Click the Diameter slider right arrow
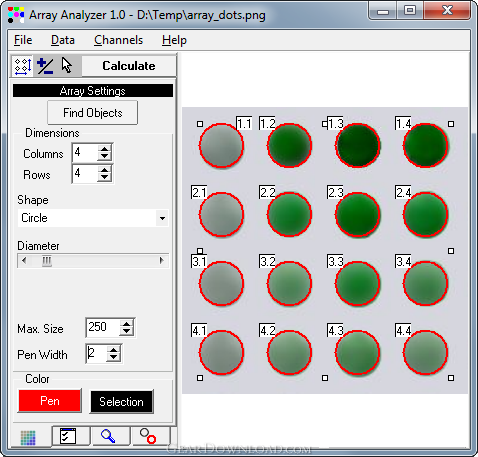The width and height of the screenshot is (478, 457). 162,261
